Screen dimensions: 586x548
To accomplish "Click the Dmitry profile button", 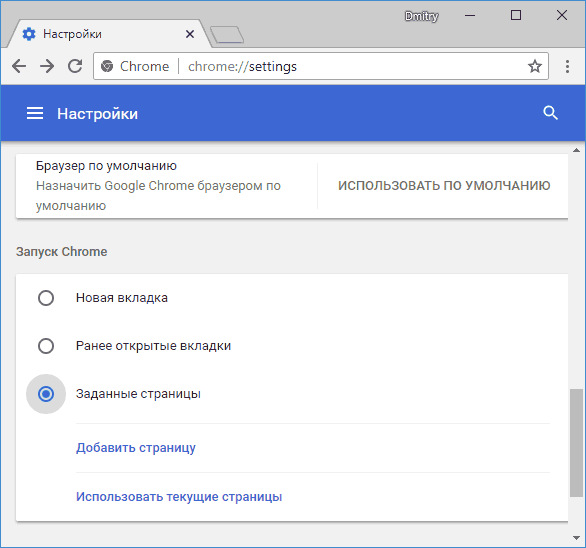I will tap(421, 16).
